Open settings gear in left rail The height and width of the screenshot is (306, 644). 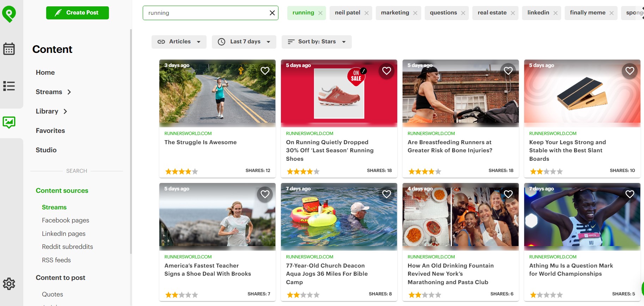(9, 284)
